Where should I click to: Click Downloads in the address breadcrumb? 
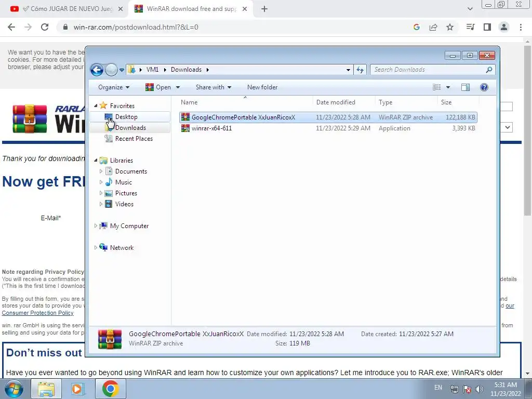pos(186,70)
